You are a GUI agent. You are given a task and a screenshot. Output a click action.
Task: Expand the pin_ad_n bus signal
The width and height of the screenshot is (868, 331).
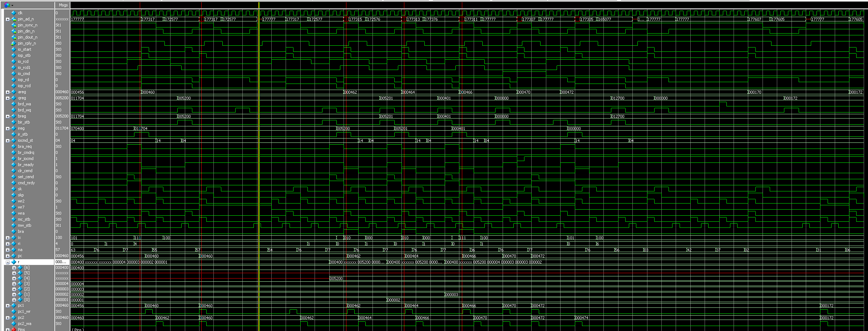coord(8,19)
